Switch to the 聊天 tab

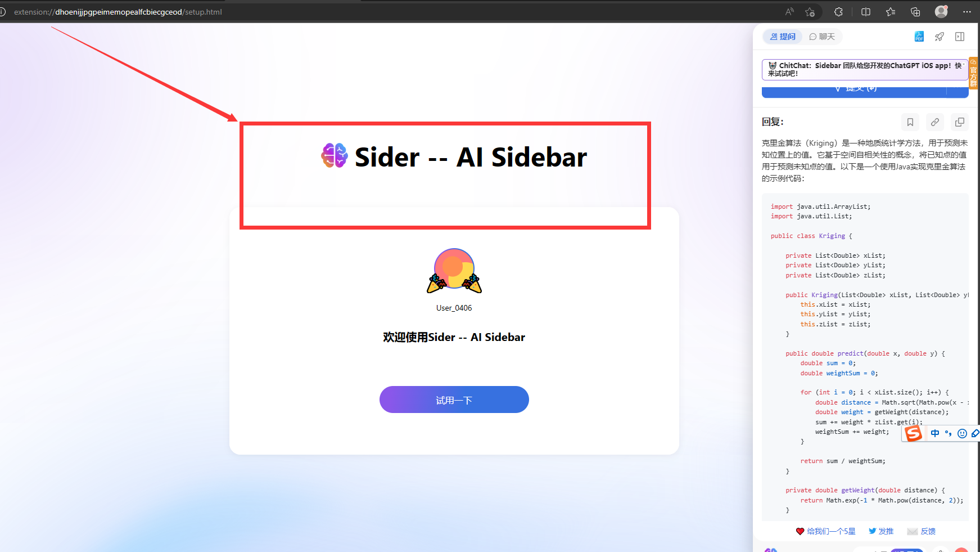pyautogui.click(x=822, y=37)
